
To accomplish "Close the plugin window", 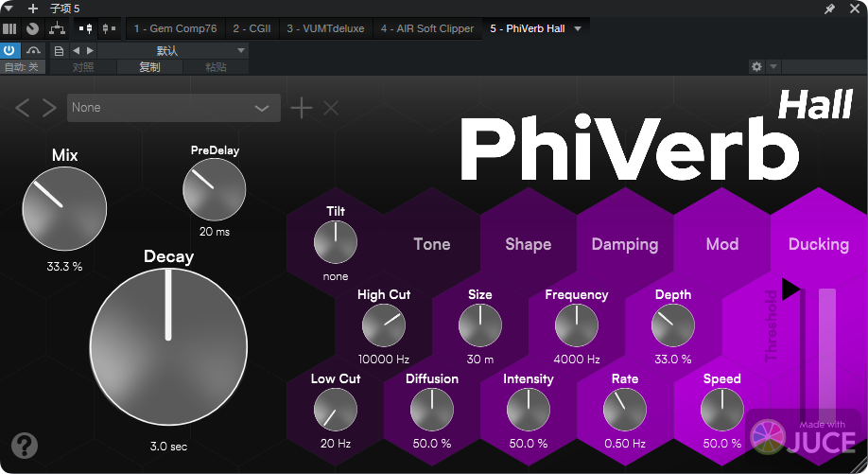I will 855,9.
